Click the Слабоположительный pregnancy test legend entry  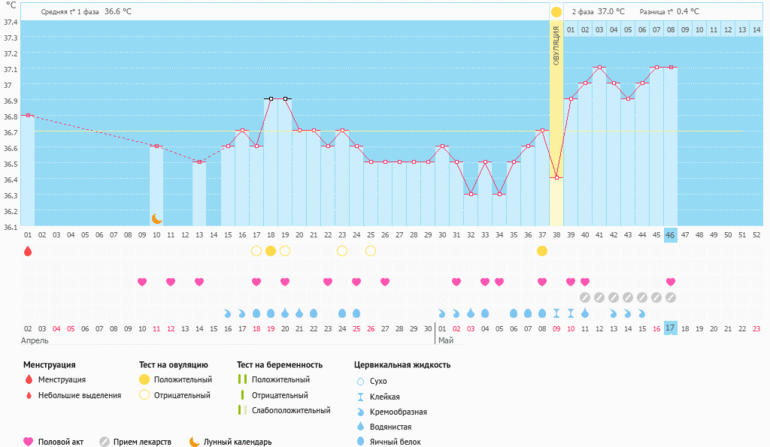[x=285, y=410]
